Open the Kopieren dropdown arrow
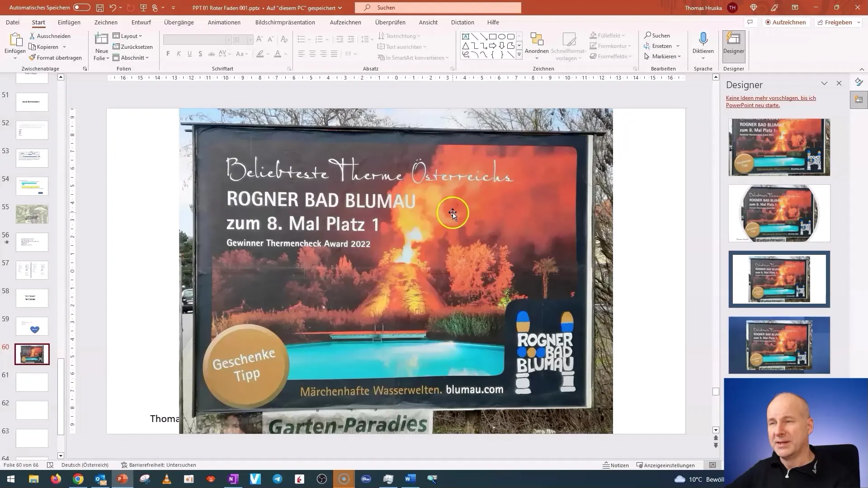The height and width of the screenshot is (488, 868). coord(64,47)
